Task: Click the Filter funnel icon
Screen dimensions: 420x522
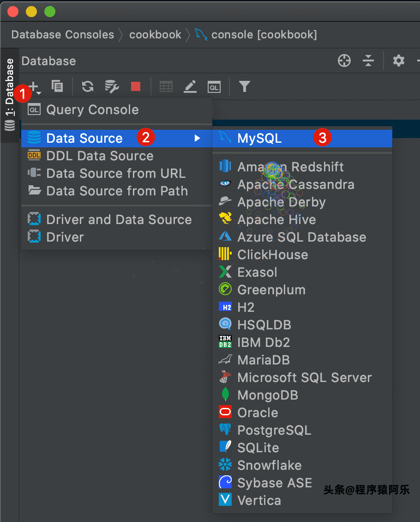Action: (x=245, y=86)
